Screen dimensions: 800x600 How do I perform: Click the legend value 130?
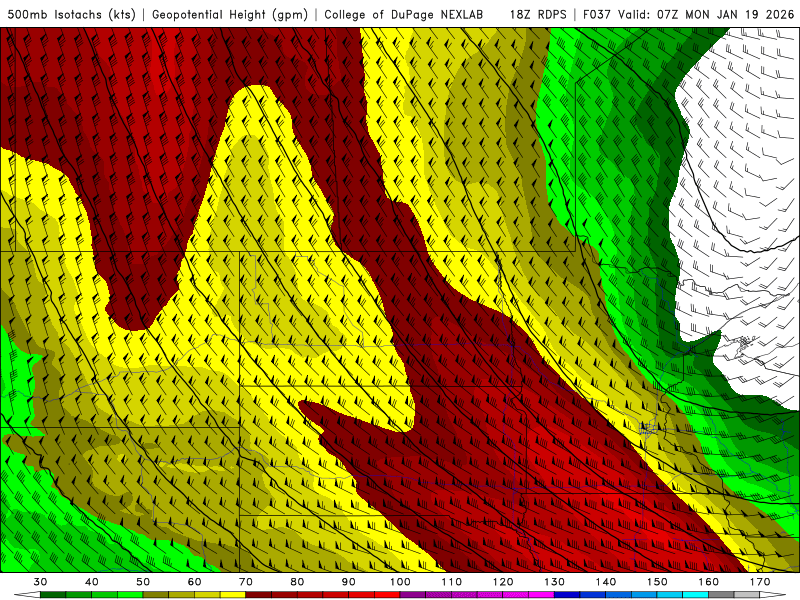pos(555,582)
